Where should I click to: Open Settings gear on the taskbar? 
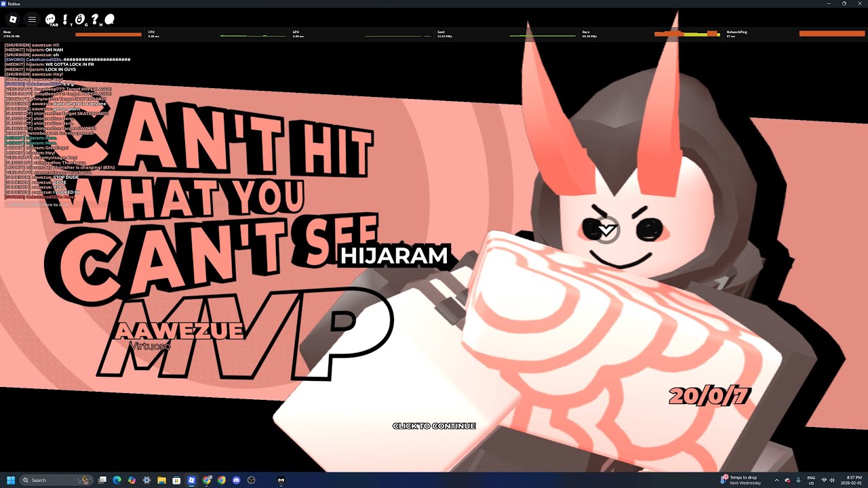click(146, 480)
